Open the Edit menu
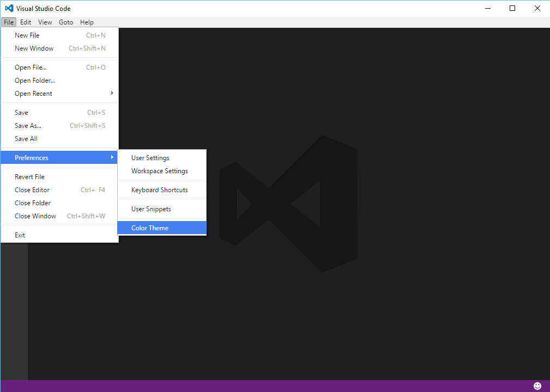The height and width of the screenshot is (392, 550). (x=26, y=22)
